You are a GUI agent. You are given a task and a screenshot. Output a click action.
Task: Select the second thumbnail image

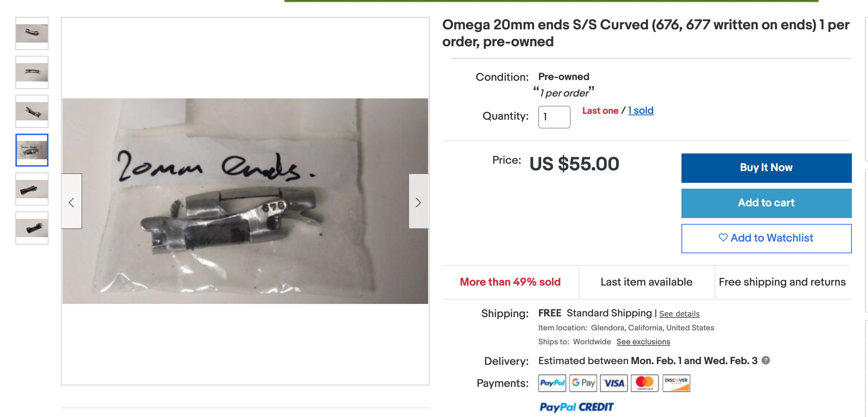[x=32, y=72]
